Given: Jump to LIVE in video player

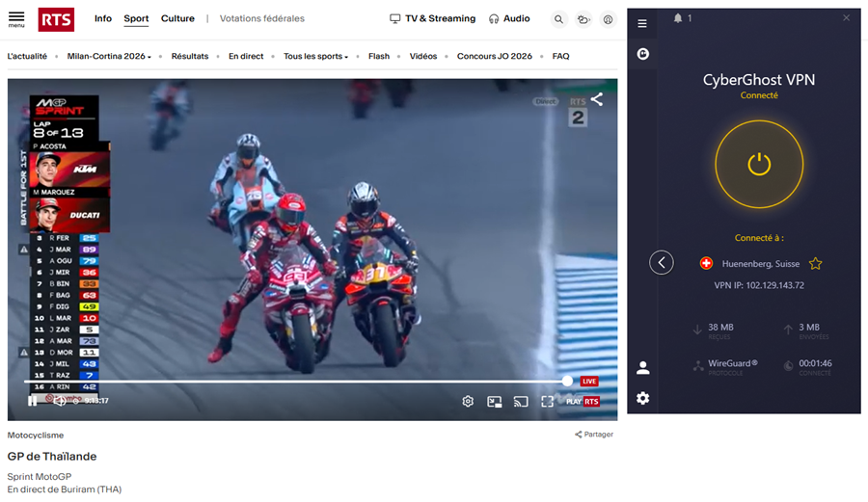Looking at the screenshot, I should pos(589,381).
